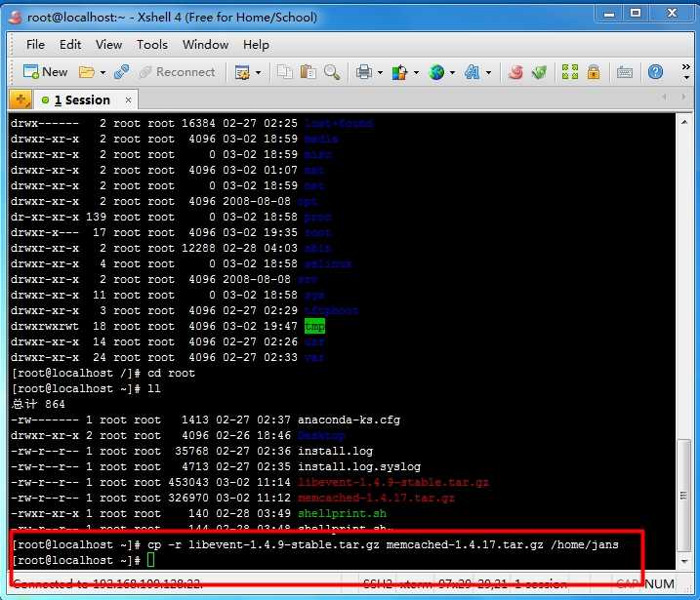Image resolution: width=700 pixels, height=600 pixels.
Task: Click the connect link icon
Action: pyautogui.click(x=121, y=72)
